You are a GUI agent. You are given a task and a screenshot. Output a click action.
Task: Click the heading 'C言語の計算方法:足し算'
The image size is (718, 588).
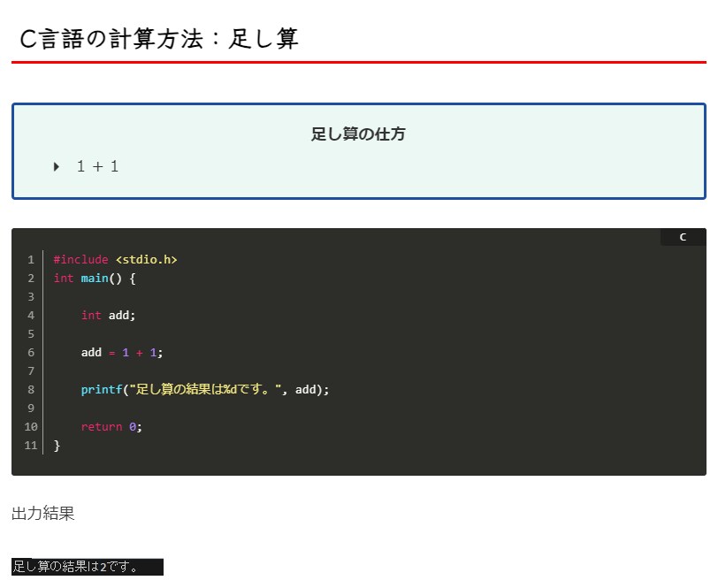tap(159, 39)
